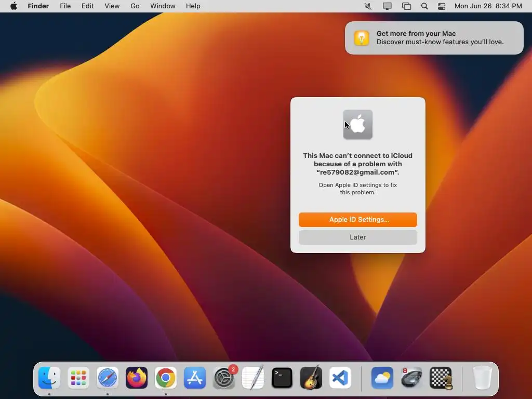Open the mouse utility app in the Dock
The height and width of the screenshot is (399, 532).
click(x=411, y=378)
